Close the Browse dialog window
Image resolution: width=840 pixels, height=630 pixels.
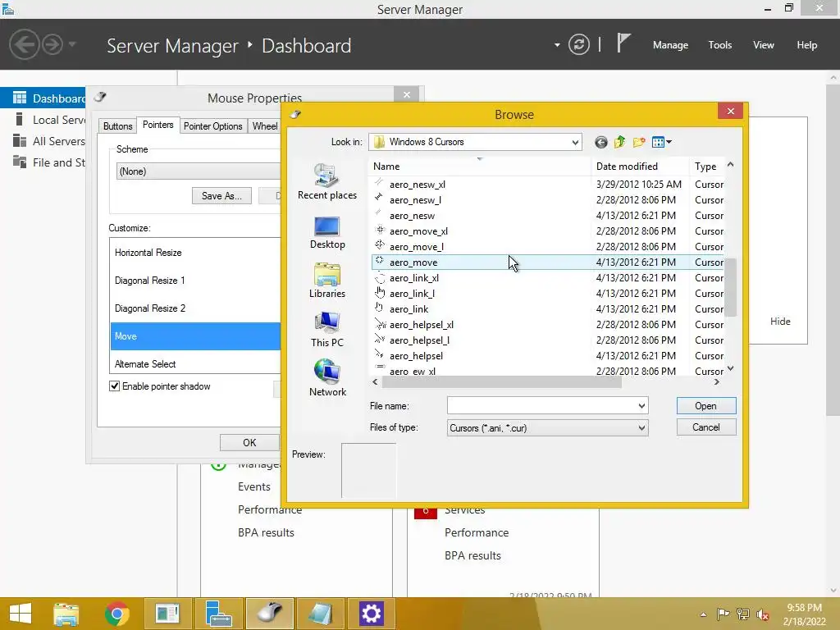pos(731,111)
